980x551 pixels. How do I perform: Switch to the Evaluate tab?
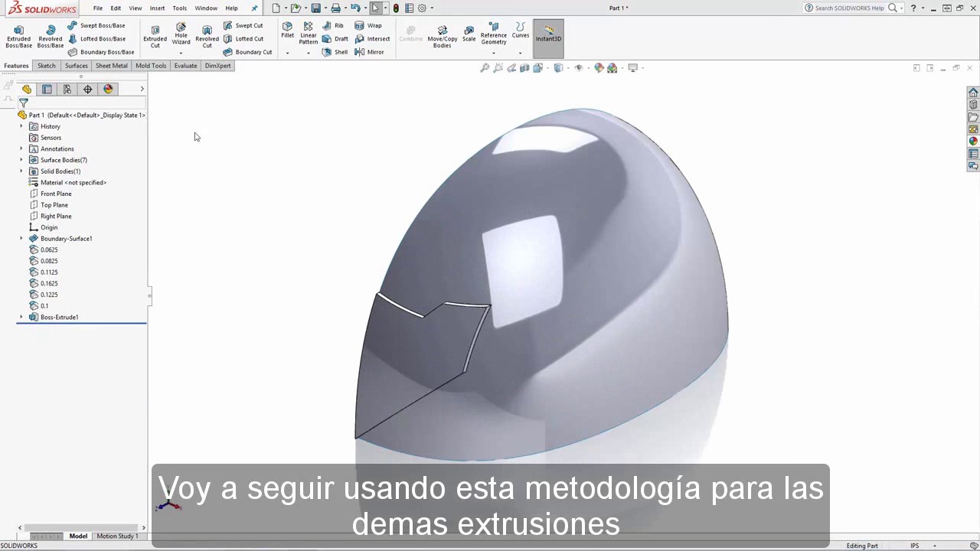coord(185,66)
